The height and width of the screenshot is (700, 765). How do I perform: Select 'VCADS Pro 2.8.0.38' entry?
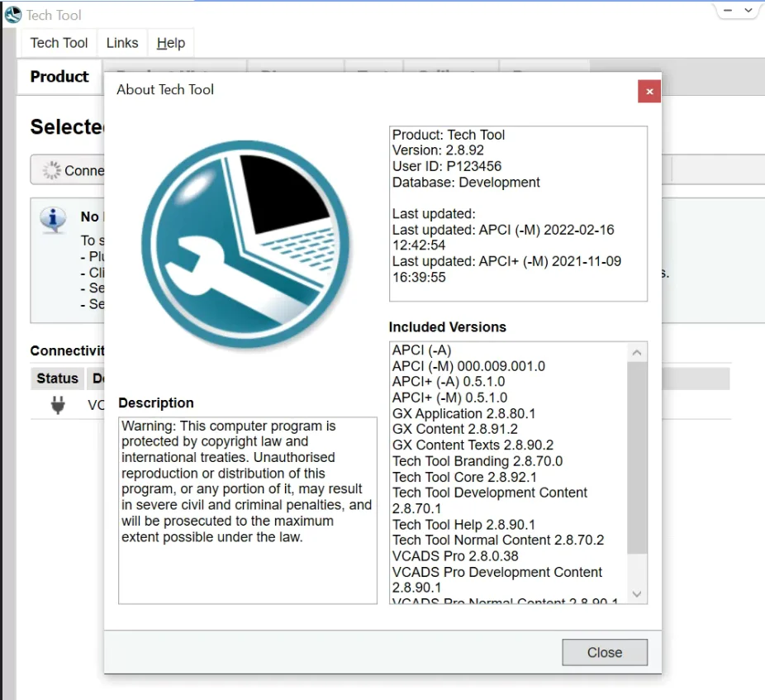point(454,556)
